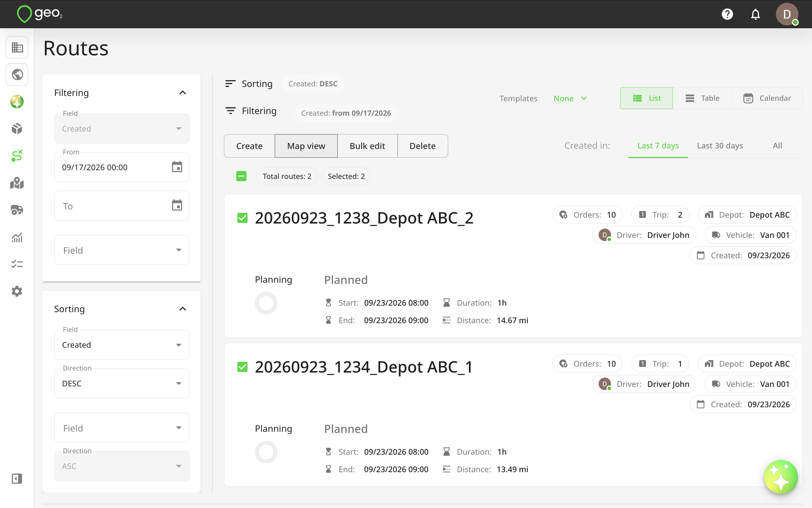Open the globe sidebar icon
Screen dimensions: 812x508
coord(17,74)
